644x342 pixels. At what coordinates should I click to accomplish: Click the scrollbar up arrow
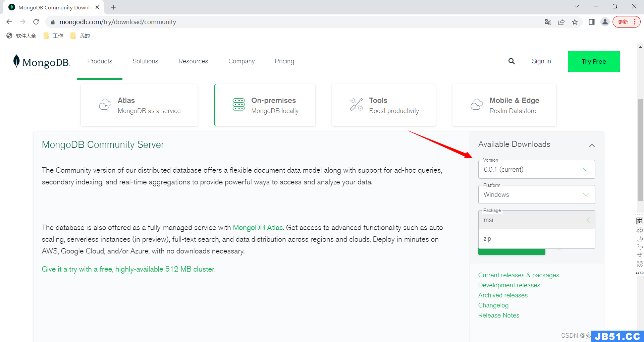point(640,47)
